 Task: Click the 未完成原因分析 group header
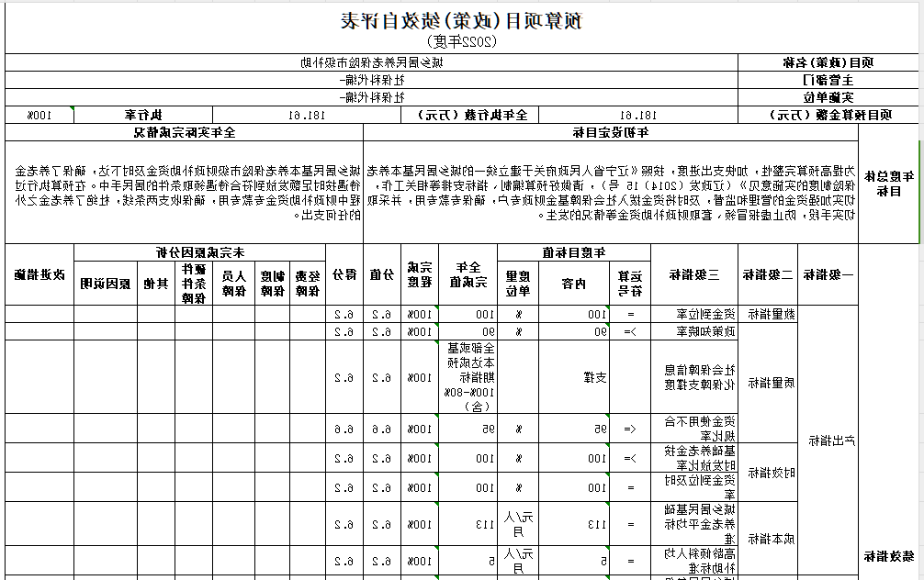(x=199, y=252)
